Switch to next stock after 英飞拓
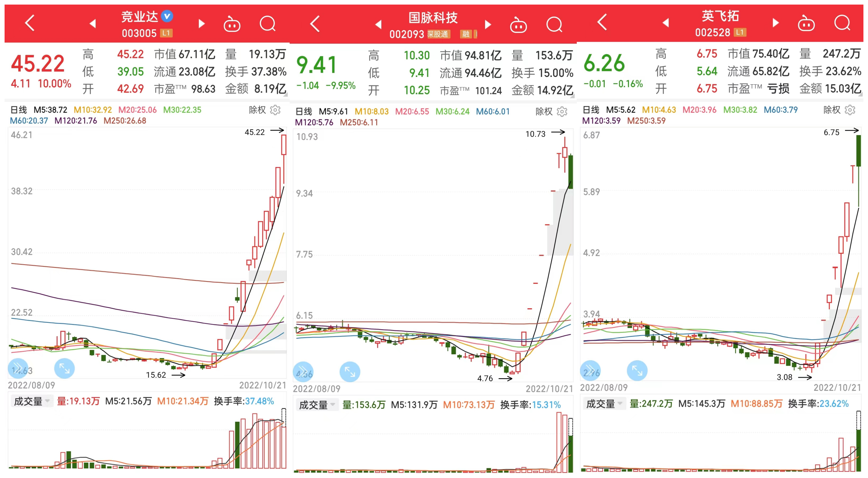 click(776, 23)
